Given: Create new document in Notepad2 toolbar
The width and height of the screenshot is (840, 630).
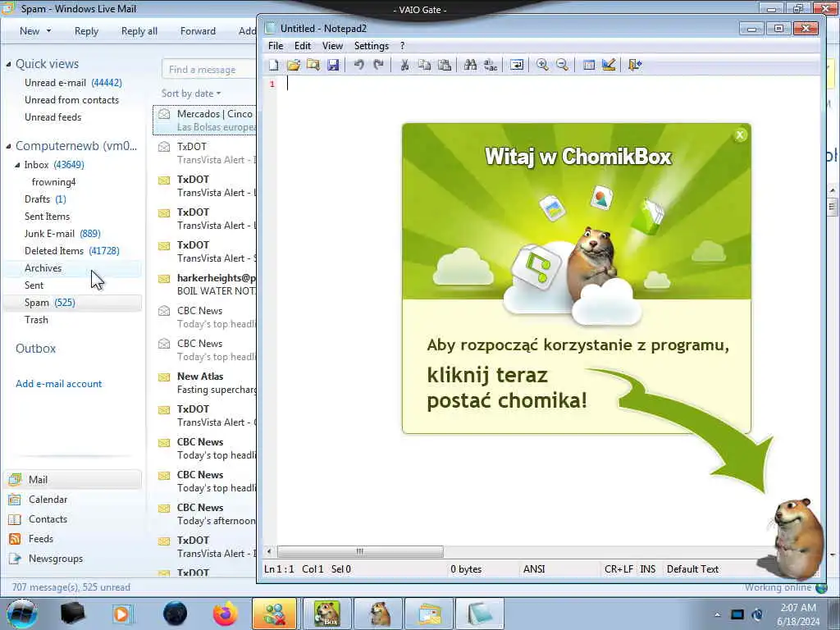Looking at the screenshot, I should (274, 65).
